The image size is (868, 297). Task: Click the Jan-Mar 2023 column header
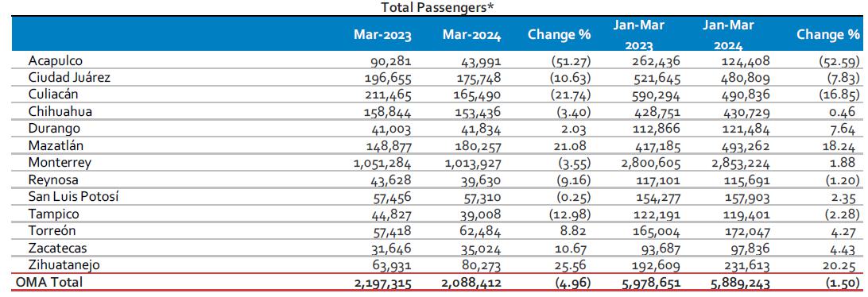point(639,35)
